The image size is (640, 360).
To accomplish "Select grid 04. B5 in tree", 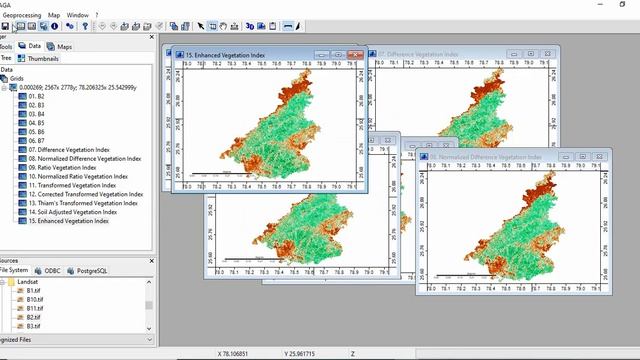I will point(32,123).
